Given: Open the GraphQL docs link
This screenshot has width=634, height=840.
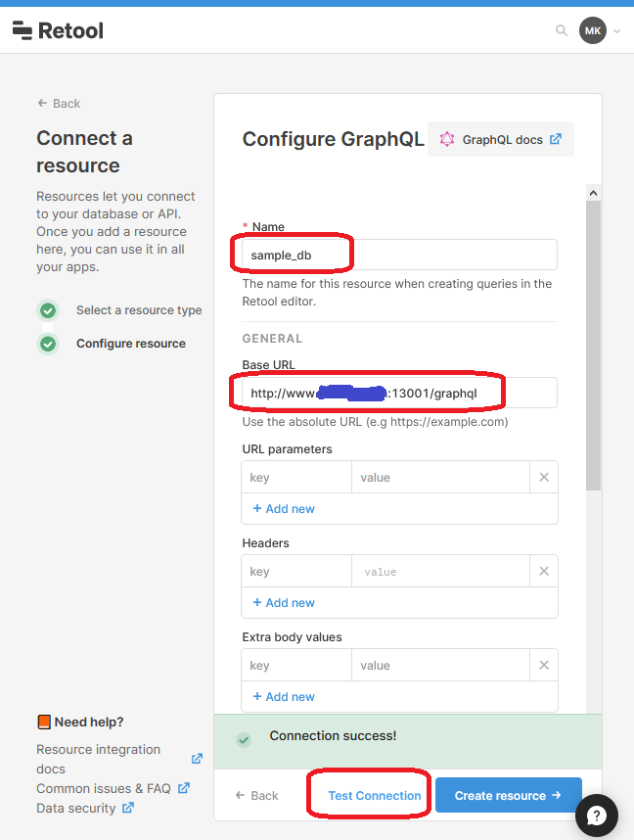Looking at the screenshot, I should 501,139.
